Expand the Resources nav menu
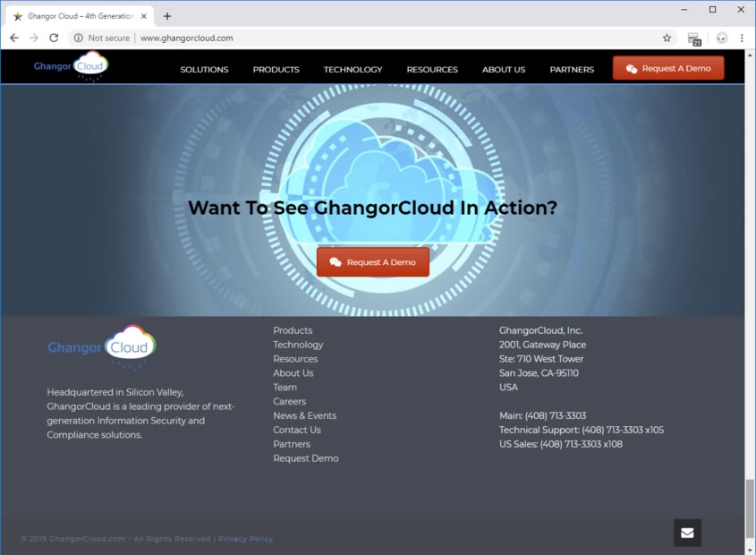 (x=432, y=70)
